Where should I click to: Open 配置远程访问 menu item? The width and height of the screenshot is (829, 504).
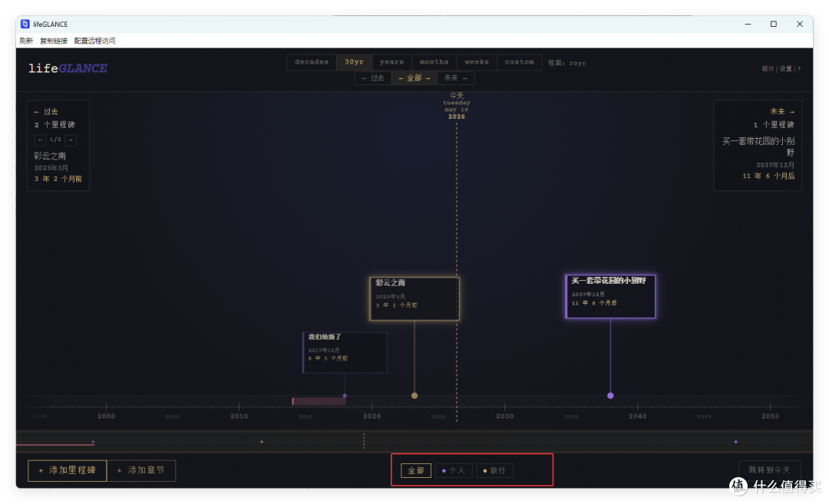[94, 41]
